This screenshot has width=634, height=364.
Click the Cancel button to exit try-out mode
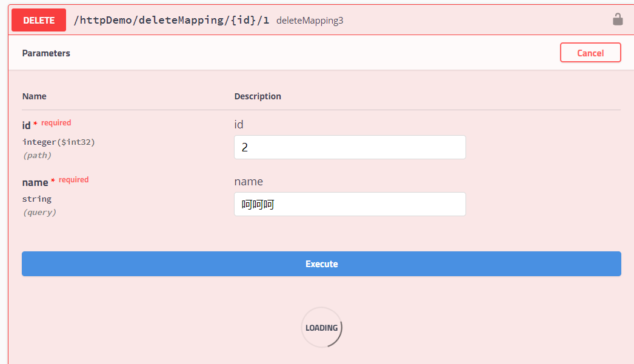590,52
